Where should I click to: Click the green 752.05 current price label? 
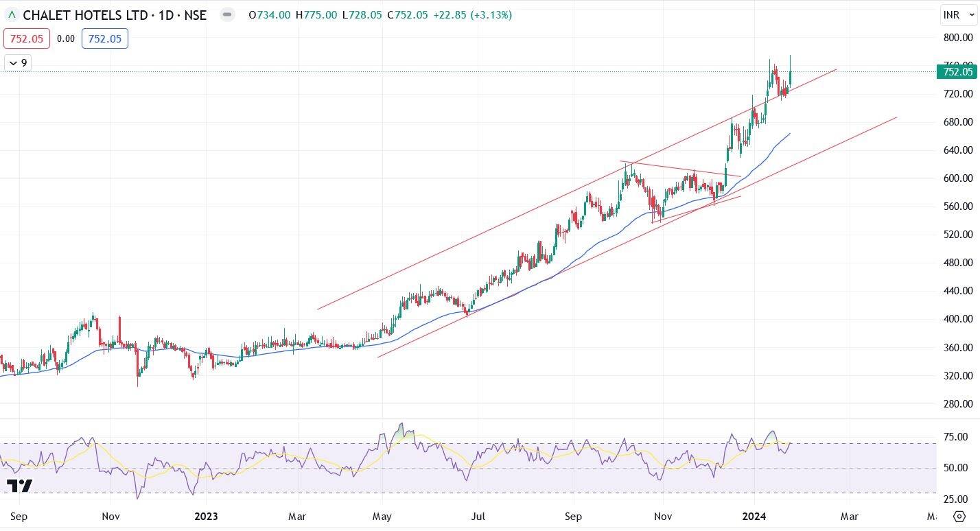coord(957,72)
